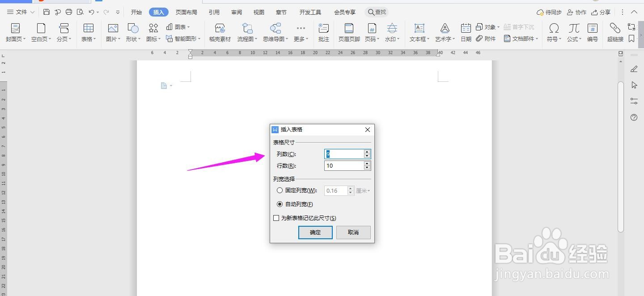Insert a symbol (符号)
Screen dimensions: 644x296
[x=554, y=33]
